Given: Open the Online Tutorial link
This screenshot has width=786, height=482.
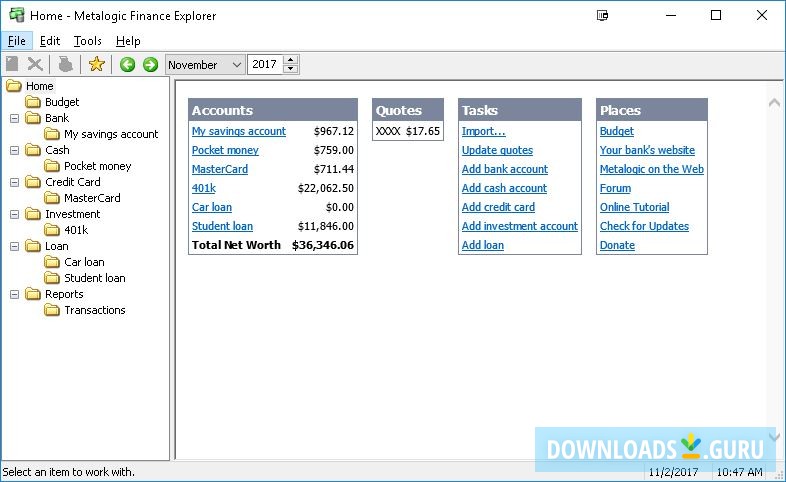Looking at the screenshot, I should pos(634,207).
